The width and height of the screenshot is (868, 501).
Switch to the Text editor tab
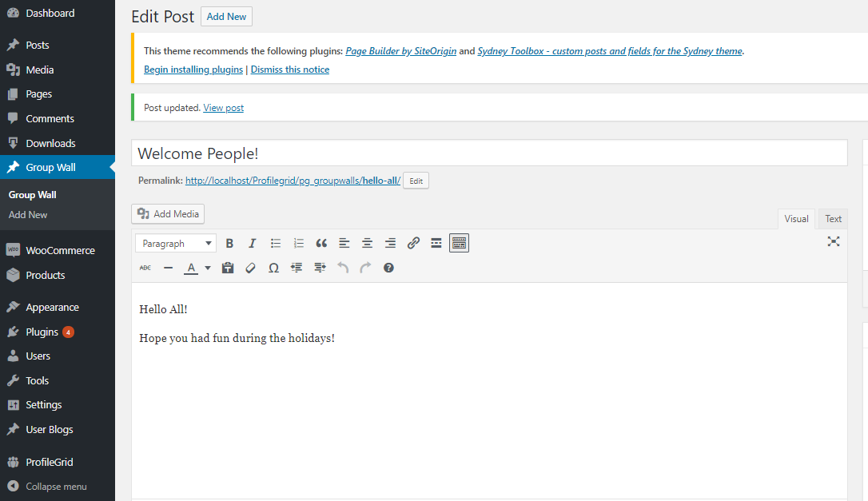(833, 218)
